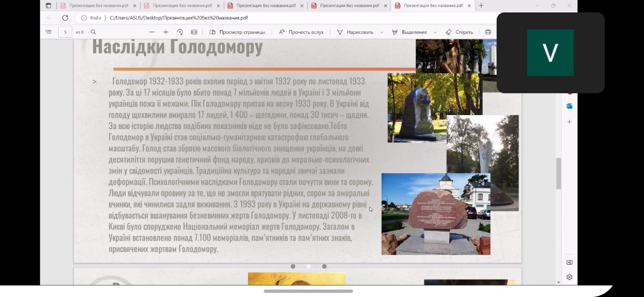Click the PDF search magnifier icon
Viewport: 644px width, 297px height.
coord(93,32)
